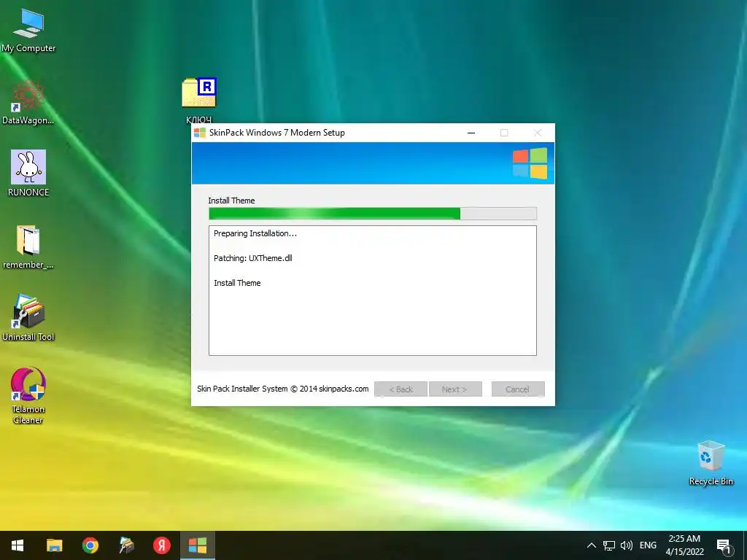Launch Telamon Cleaner from desktop
The height and width of the screenshot is (560, 747).
28,395
